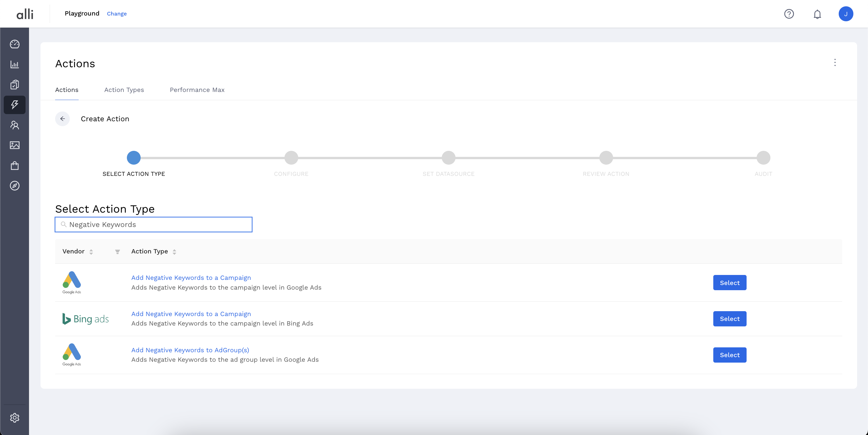The width and height of the screenshot is (868, 435).
Task: Open the help question mark icon
Action: click(789, 14)
